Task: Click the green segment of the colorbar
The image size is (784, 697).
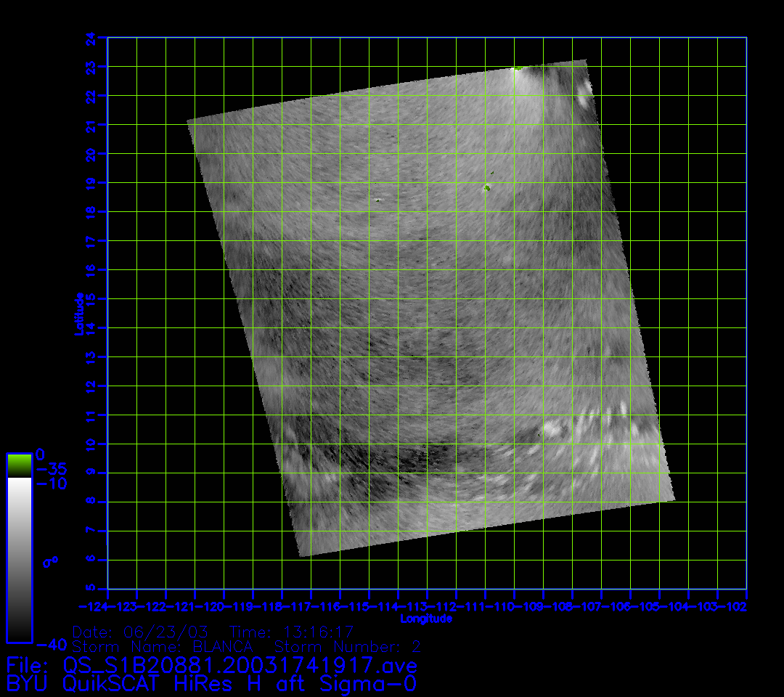Action: [x=19, y=465]
